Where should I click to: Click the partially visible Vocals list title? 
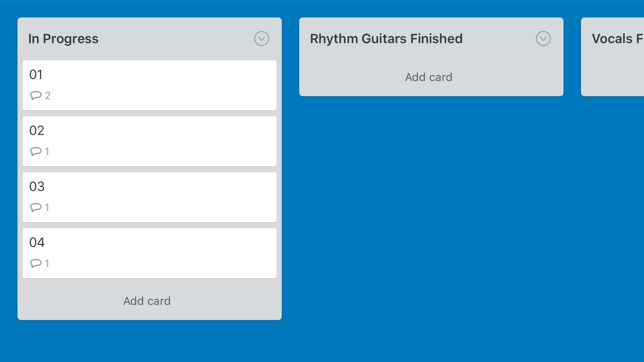coord(617,39)
